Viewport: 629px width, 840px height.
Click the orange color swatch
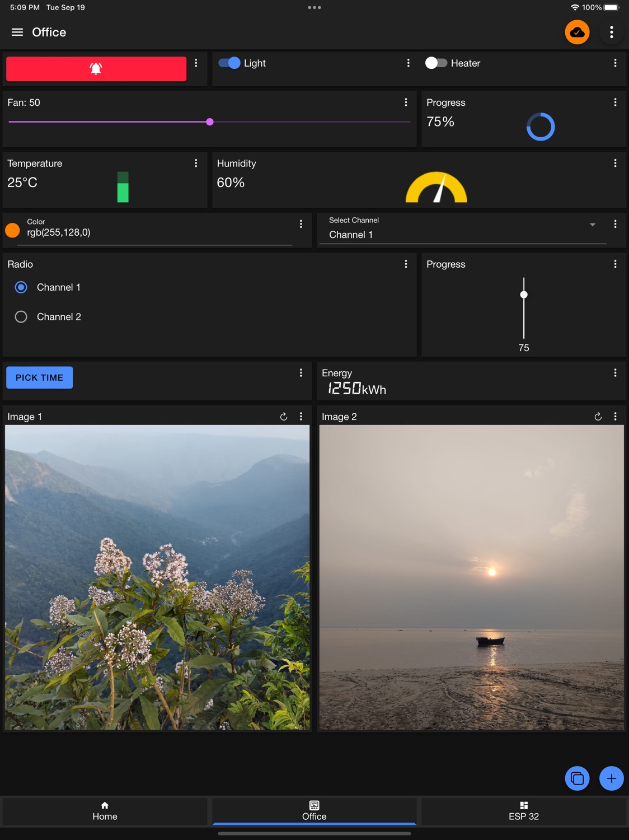(x=12, y=230)
